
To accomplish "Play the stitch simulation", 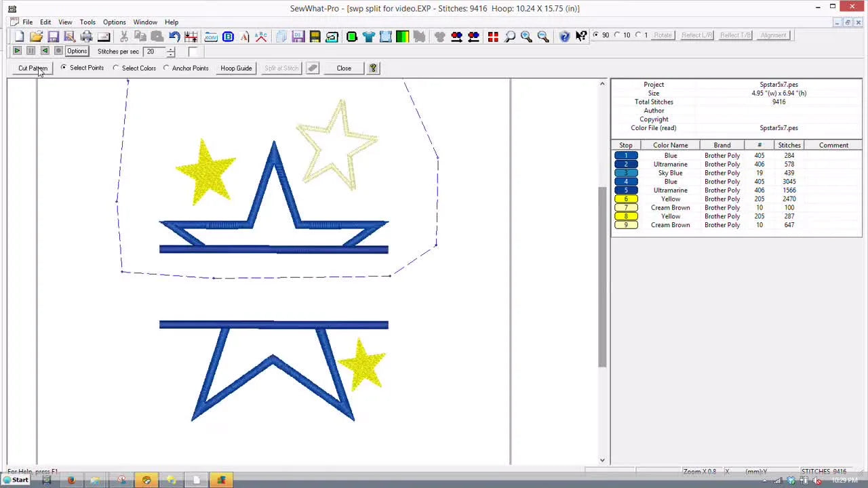I will click(x=17, y=51).
